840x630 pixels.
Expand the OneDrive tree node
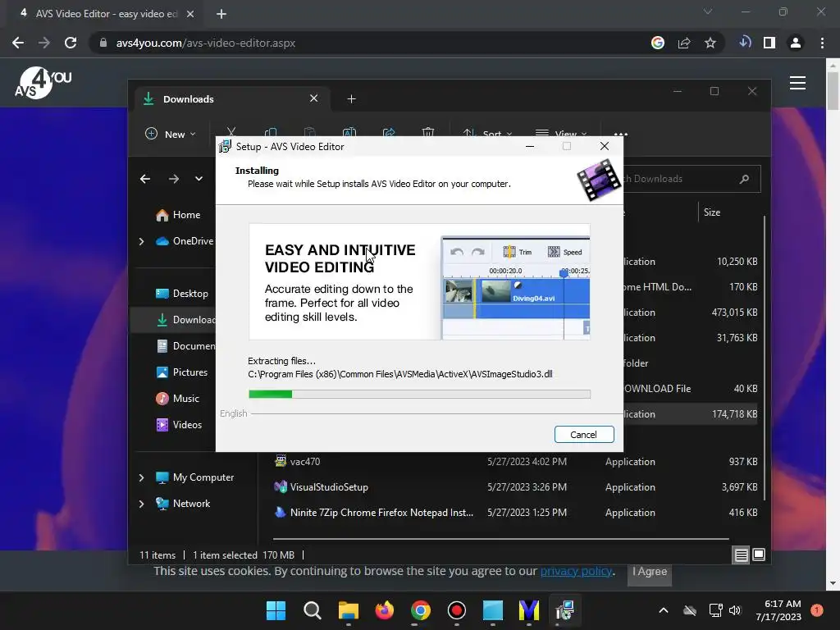(141, 242)
